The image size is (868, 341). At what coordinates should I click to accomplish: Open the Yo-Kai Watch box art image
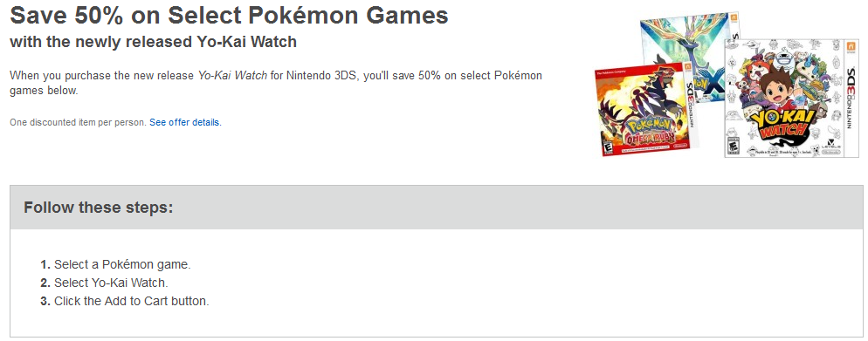click(x=792, y=98)
